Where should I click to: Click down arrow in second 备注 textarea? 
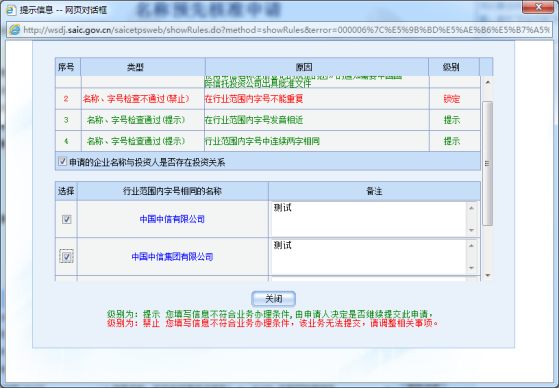tap(472, 268)
